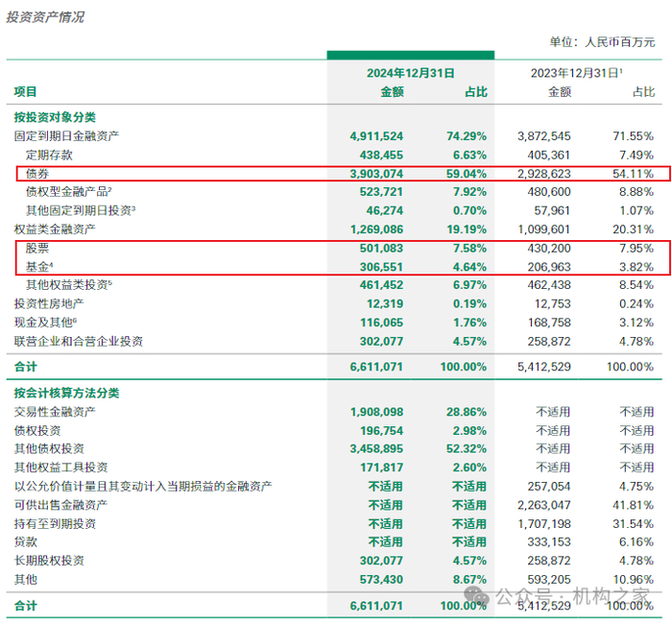Select the row label 其他权益类投资
Image resolution: width=672 pixels, height=624 pixels.
(x=68, y=285)
